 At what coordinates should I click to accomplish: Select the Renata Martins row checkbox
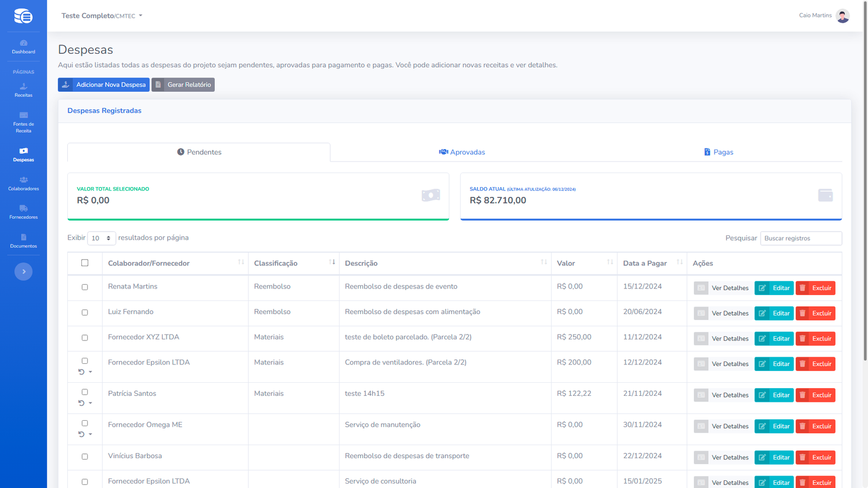85,287
